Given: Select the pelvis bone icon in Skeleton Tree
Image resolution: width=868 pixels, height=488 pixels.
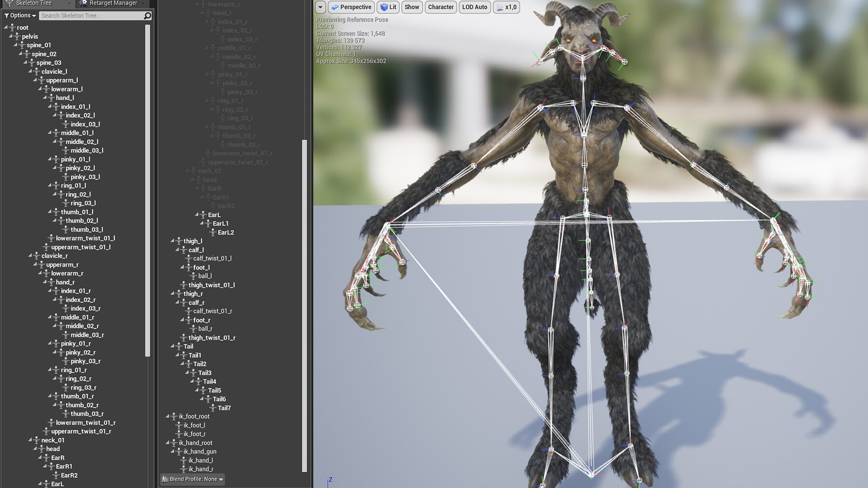Looking at the screenshot, I should tap(16, 36).
